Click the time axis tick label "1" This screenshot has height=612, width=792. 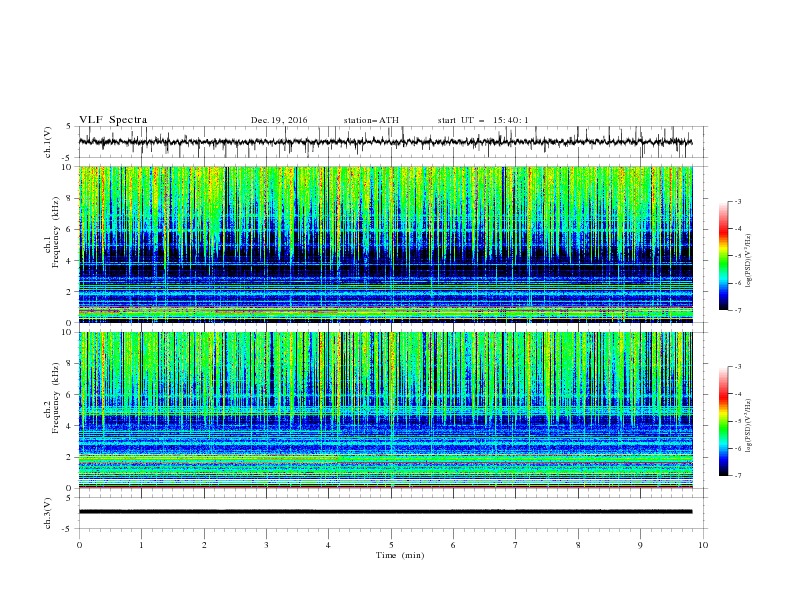pos(142,545)
